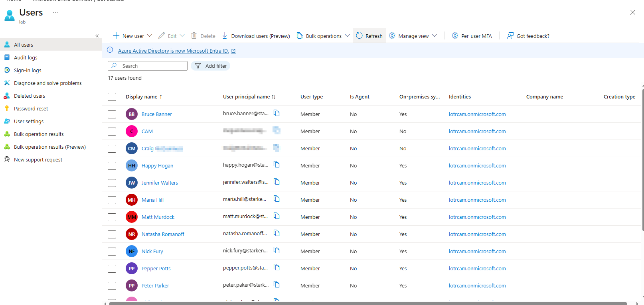The image size is (644, 305).
Task: Click the Per-user MFA button
Action: [472, 35]
